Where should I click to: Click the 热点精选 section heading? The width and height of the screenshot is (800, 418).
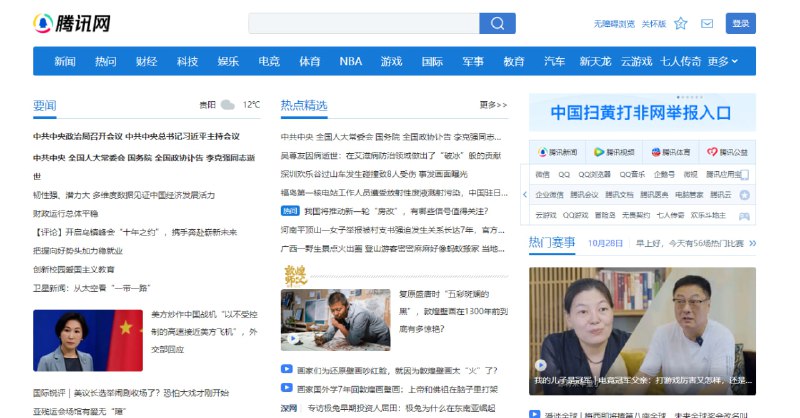[x=304, y=105]
